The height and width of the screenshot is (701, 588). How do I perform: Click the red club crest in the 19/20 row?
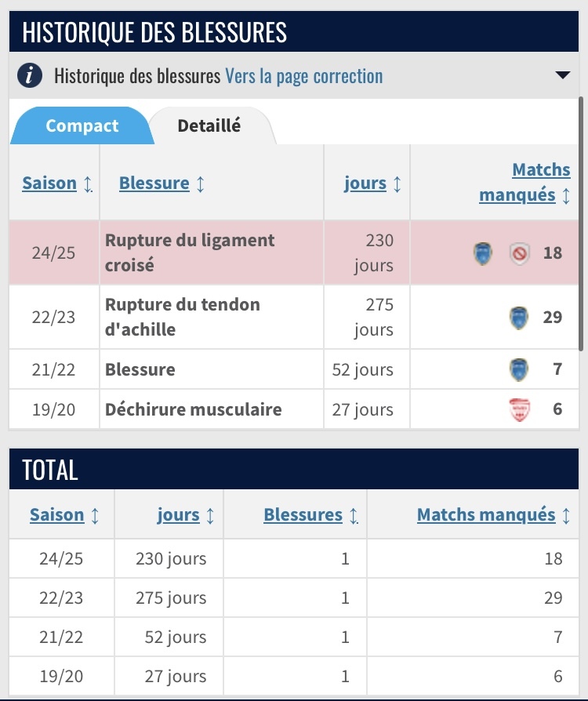pyautogui.click(x=520, y=409)
